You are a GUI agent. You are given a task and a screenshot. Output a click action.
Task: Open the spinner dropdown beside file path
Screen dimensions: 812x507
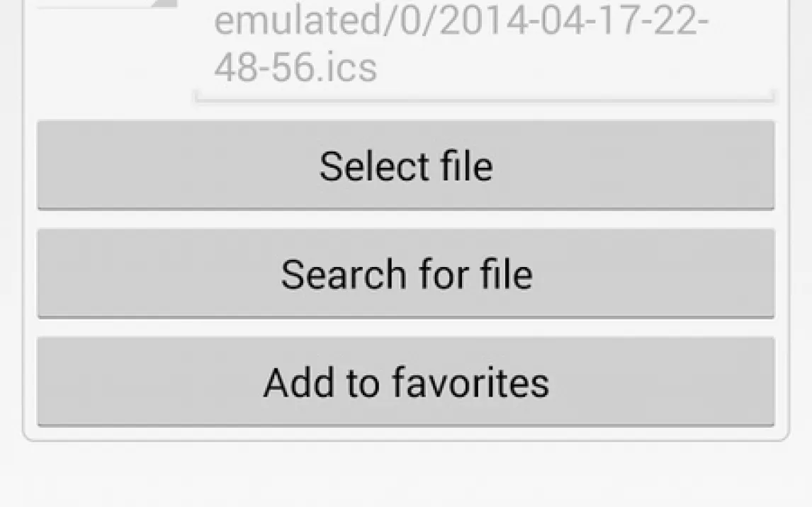pyautogui.click(x=108, y=4)
